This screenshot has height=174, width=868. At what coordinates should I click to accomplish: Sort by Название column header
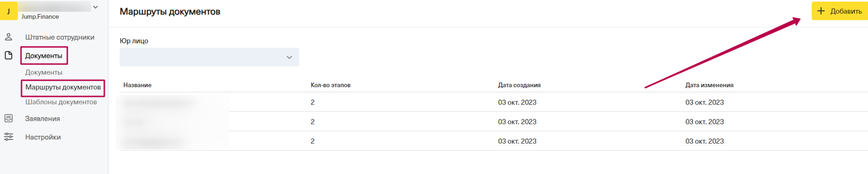(x=137, y=85)
